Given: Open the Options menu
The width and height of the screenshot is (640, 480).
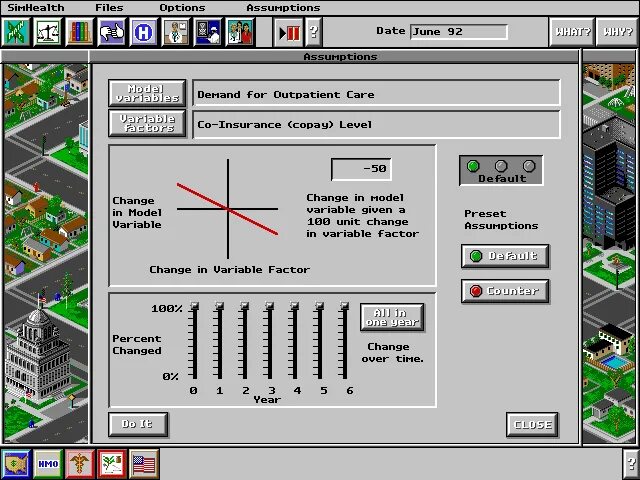Looking at the screenshot, I should (x=182, y=8).
